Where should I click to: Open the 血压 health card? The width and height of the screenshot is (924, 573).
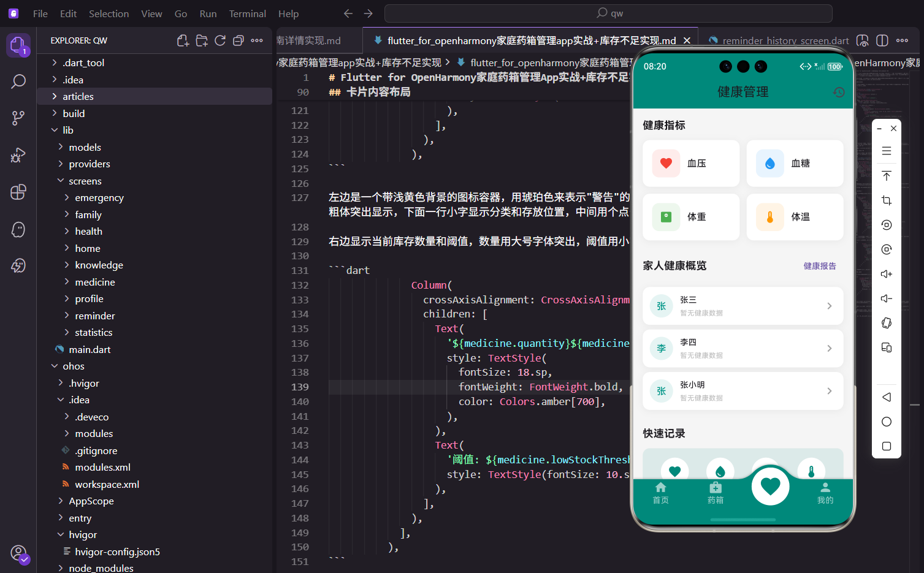[691, 163]
